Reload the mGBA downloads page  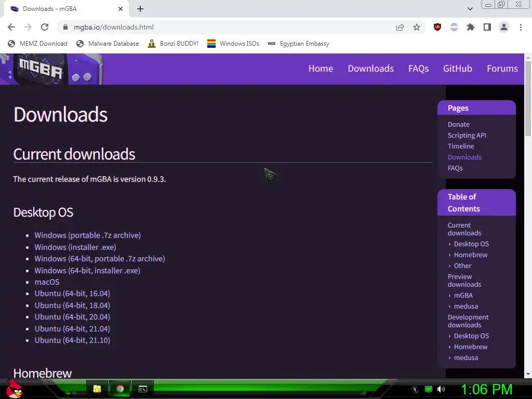coord(45,27)
